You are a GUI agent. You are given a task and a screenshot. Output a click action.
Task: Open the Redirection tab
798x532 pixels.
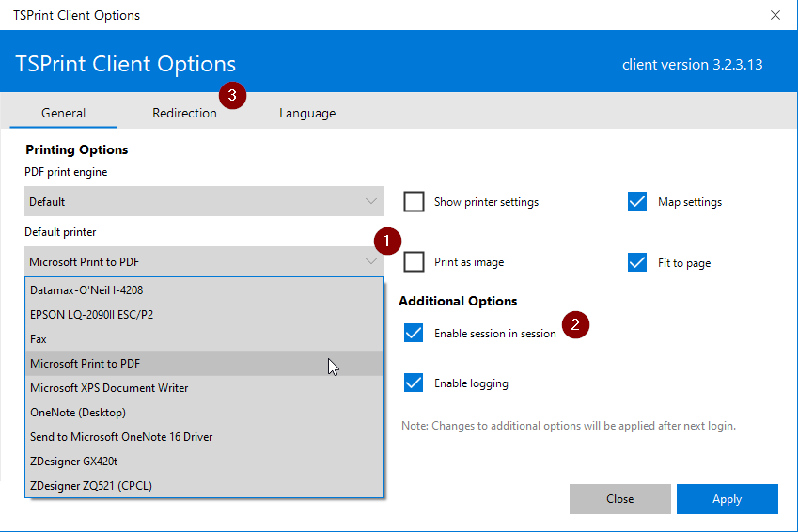pos(185,113)
